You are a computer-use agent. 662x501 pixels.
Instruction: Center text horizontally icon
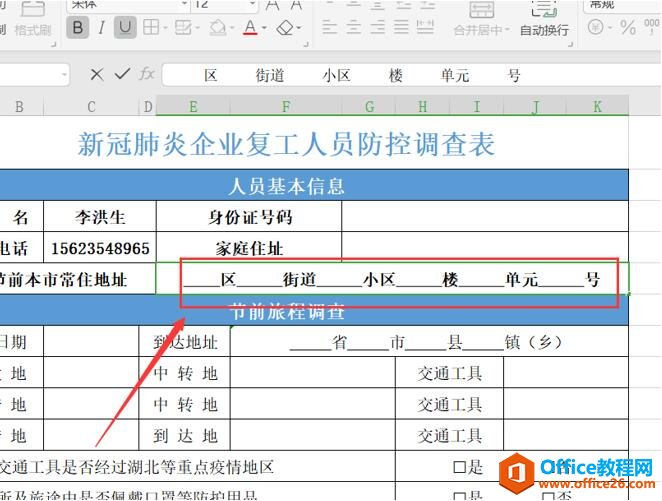coord(353,27)
